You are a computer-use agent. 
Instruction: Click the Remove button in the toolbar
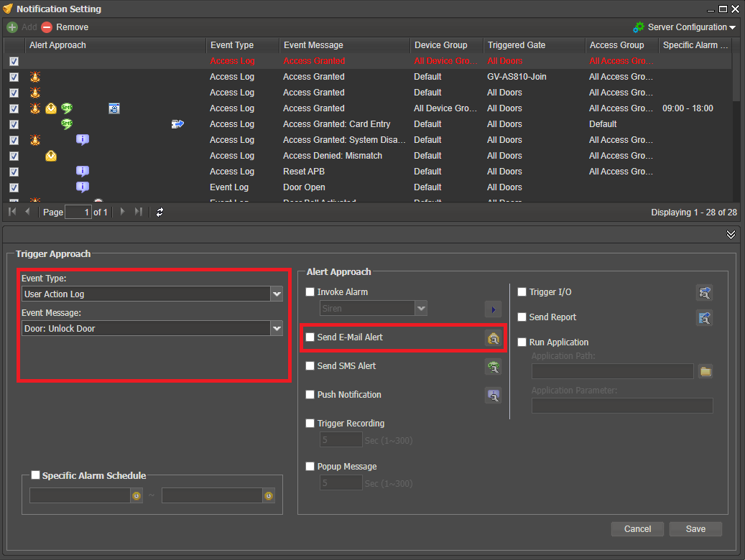tap(65, 27)
